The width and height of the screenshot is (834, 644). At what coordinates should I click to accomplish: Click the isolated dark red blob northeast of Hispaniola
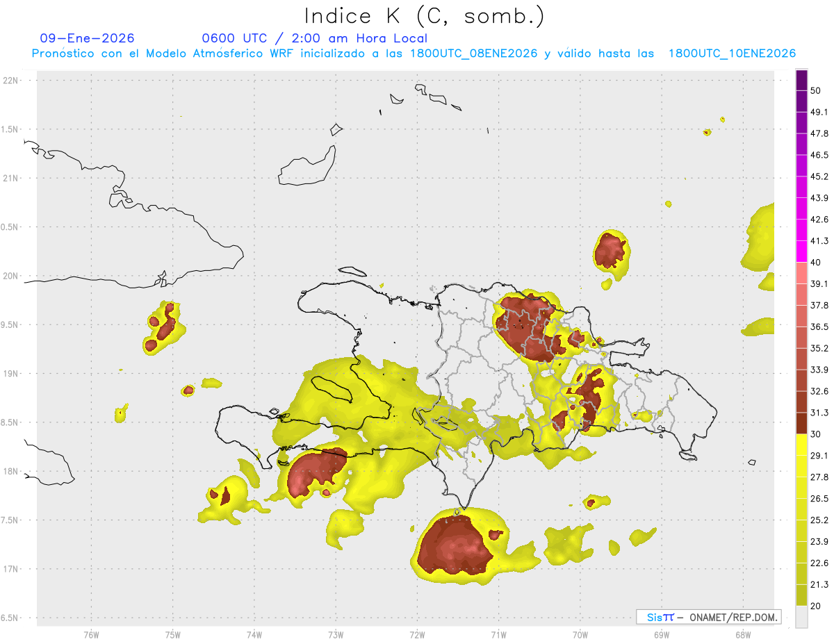pyautogui.click(x=611, y=250)
